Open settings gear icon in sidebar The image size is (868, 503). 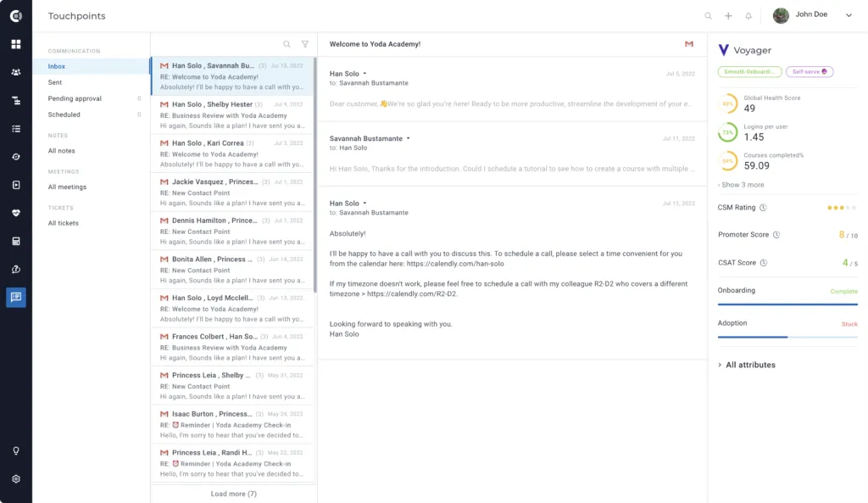(16, 479)
